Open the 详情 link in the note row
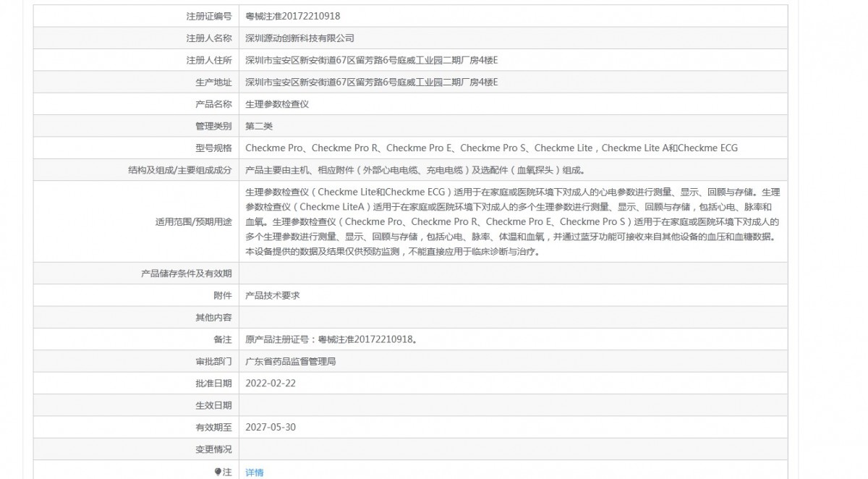 click(255, 472)
